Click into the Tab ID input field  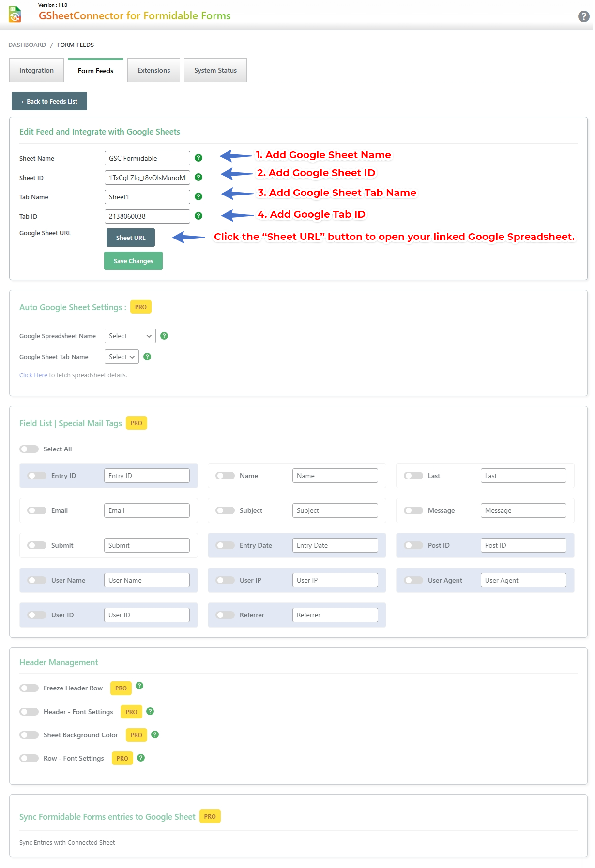[x=147, y=216]
